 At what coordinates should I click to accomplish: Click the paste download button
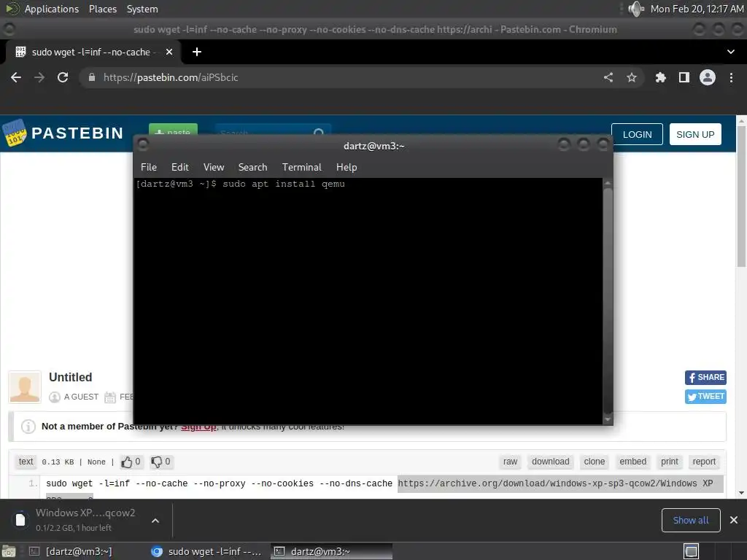550,462
